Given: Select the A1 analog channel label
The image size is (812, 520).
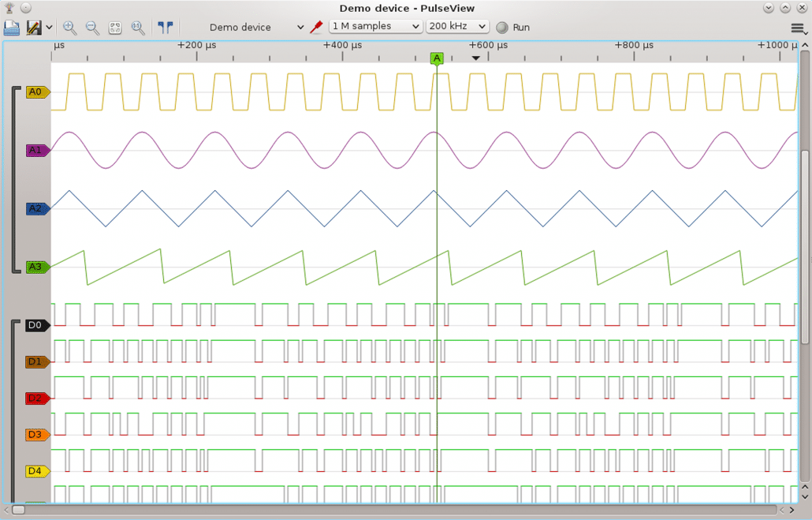Looking at the screenshot, I should click(x=37, y=151).
